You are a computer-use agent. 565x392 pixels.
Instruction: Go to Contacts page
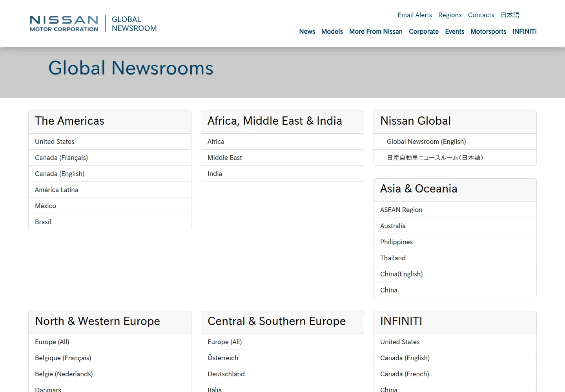point(481,15)
